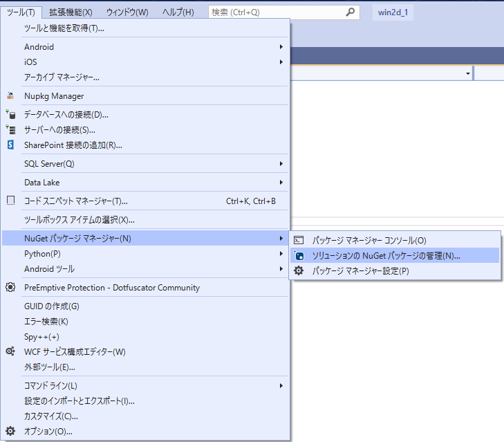
Task: Open the ヘルプ(H) menu
Action: 178,12
